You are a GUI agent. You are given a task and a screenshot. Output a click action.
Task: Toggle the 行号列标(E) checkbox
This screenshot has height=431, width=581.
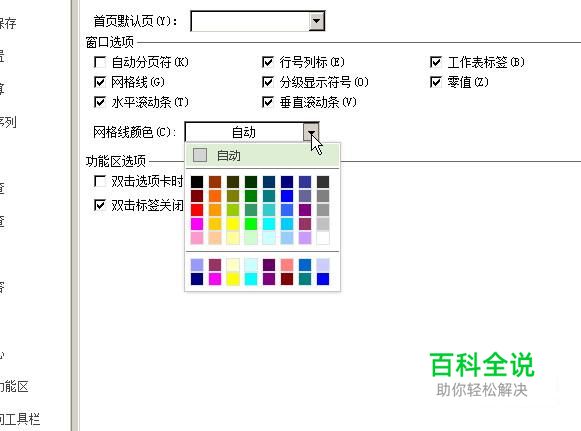268,62
